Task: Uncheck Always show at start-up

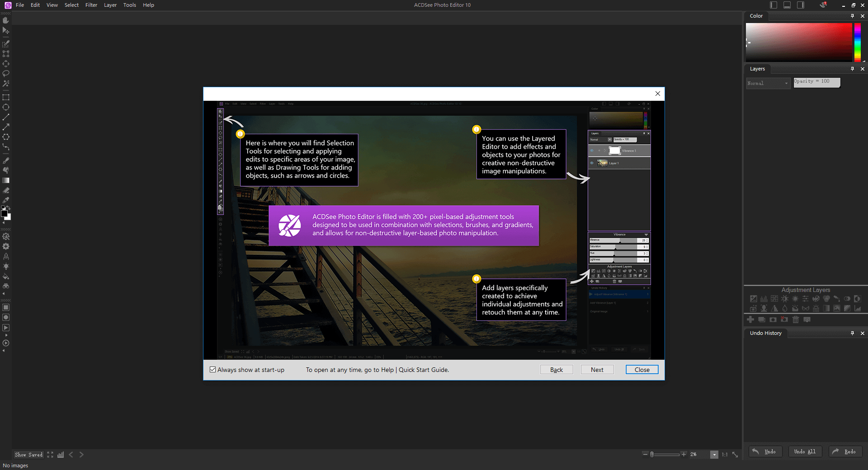Action: (x=212, y=370)
